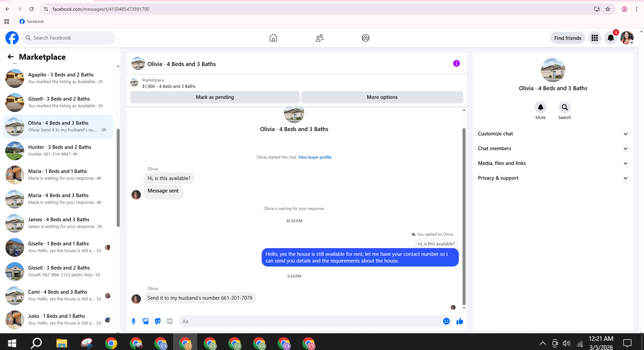The height and width of the screenshot is (350, 644).
Task: Open the Menu grid icon
Action: 595,38
